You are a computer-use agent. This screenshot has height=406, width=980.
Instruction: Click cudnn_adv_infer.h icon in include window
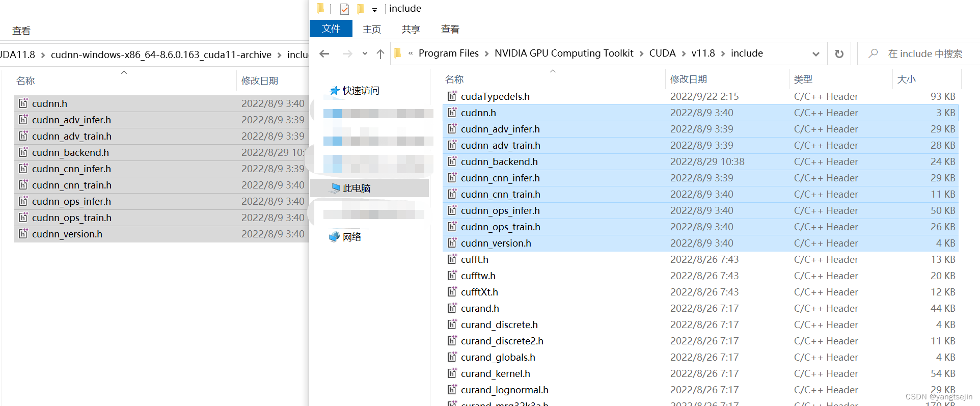[452, 128]
